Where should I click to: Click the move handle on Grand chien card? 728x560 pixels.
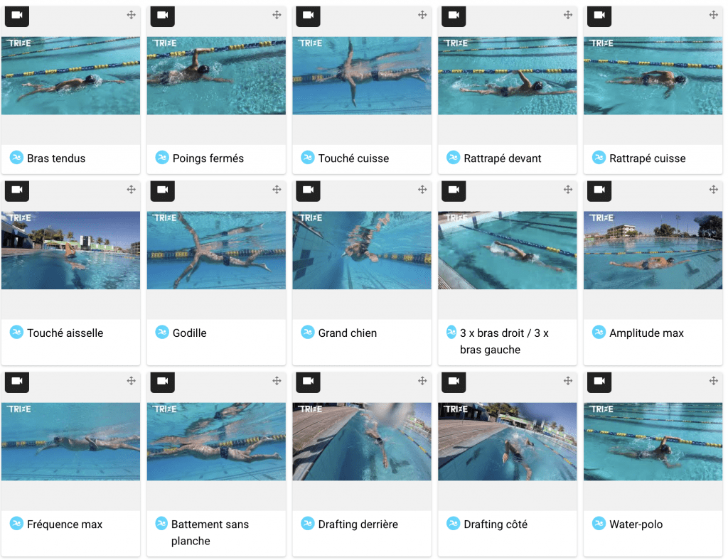tap(422, 189)
